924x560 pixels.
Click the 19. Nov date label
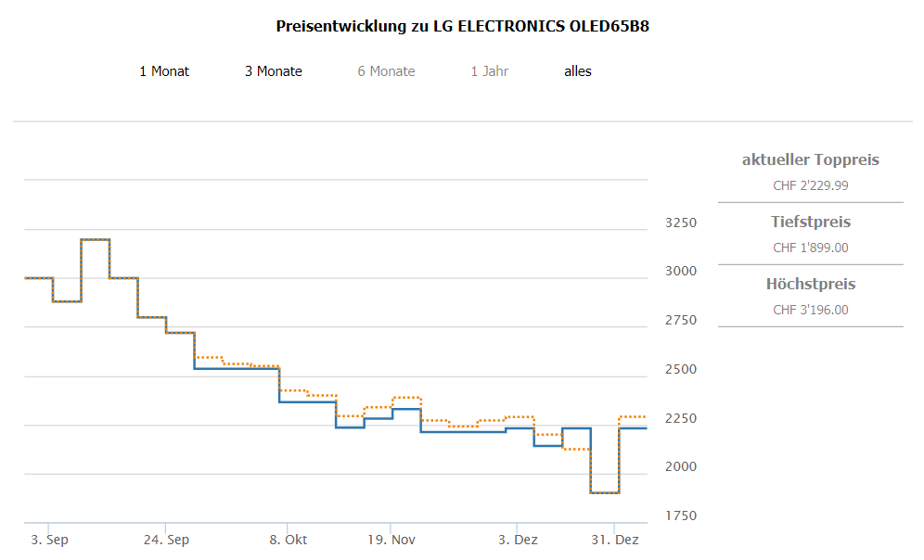(x=391, y=540)
